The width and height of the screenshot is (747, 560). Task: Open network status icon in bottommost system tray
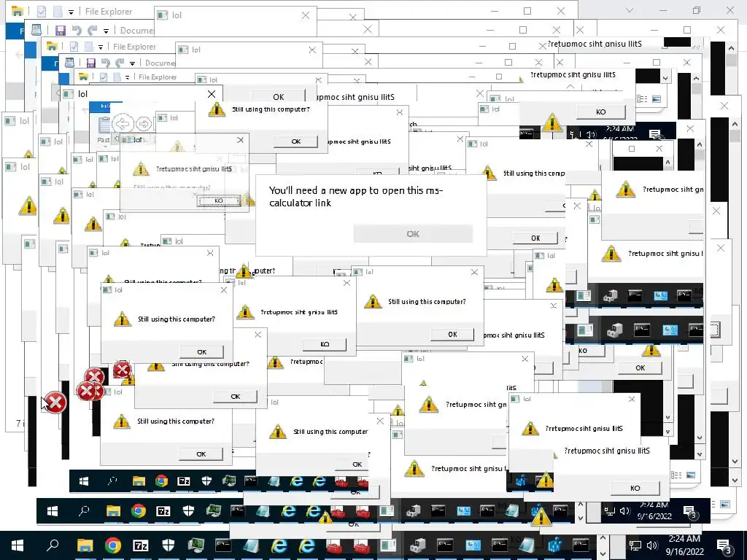pyautogui.click(x=635, y=545)
